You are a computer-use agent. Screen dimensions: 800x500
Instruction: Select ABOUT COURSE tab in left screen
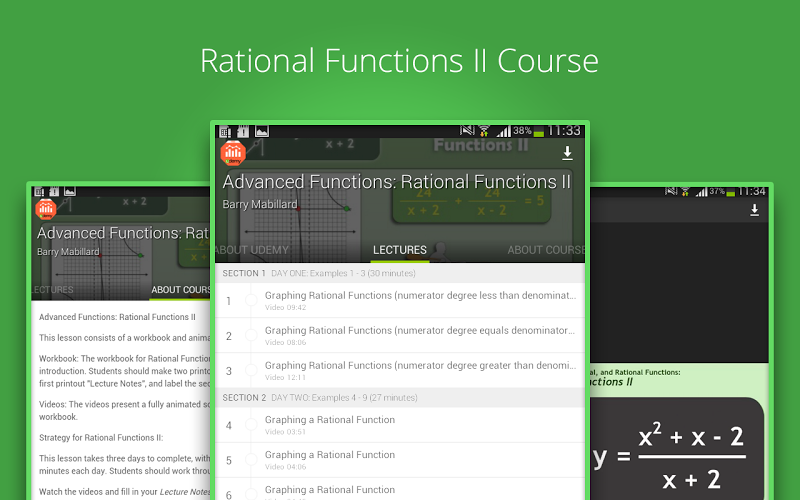[x=181, y=290]
